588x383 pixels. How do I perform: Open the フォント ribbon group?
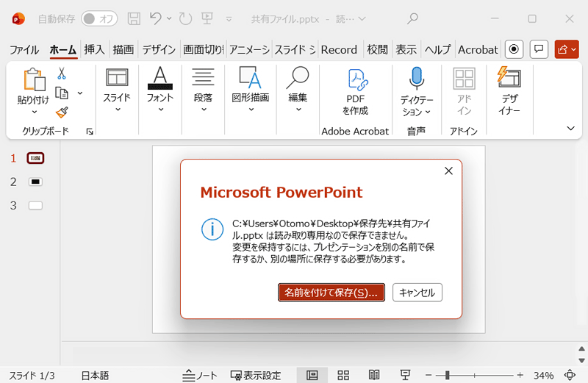point(160,90)
